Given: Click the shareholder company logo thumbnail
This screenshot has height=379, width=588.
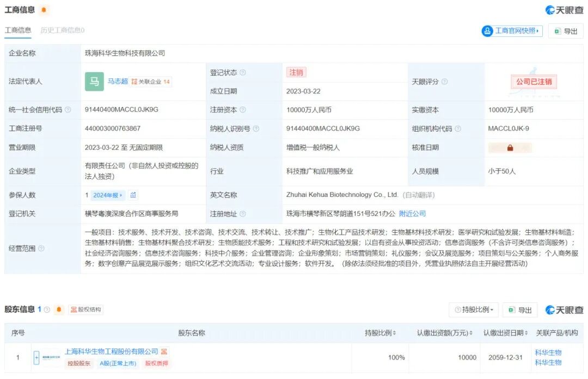Looking at the screenshot, I should 52,357.
